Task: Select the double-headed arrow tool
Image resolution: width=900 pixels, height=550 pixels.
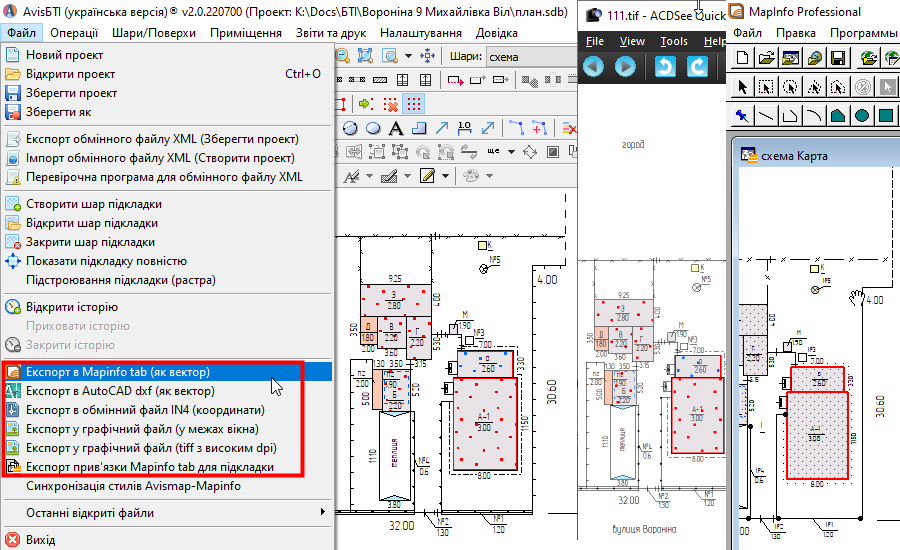Action: [488, 129]
